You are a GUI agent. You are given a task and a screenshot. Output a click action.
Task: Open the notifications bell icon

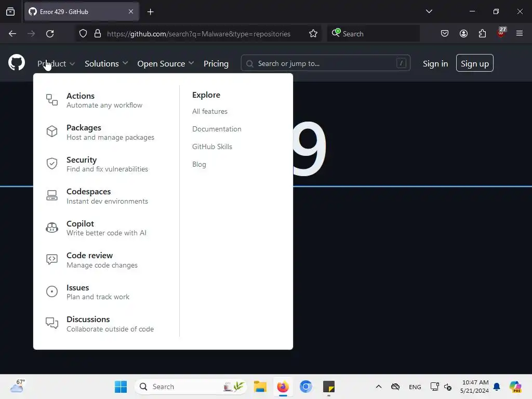click(497, 387)
